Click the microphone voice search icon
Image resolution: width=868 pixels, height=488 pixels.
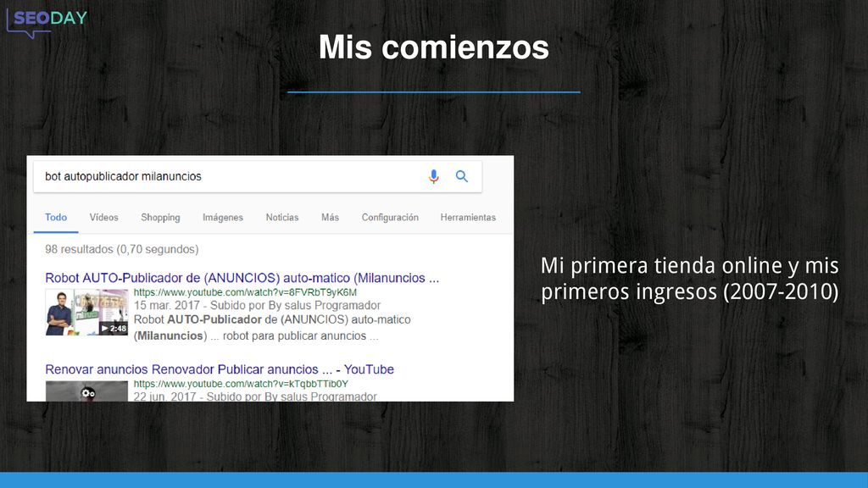coord(433,176)
